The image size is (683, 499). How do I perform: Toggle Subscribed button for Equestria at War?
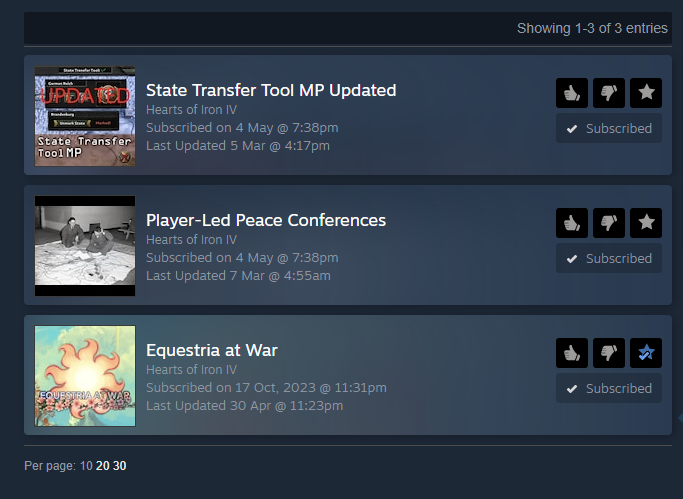(x=609, y=388)
